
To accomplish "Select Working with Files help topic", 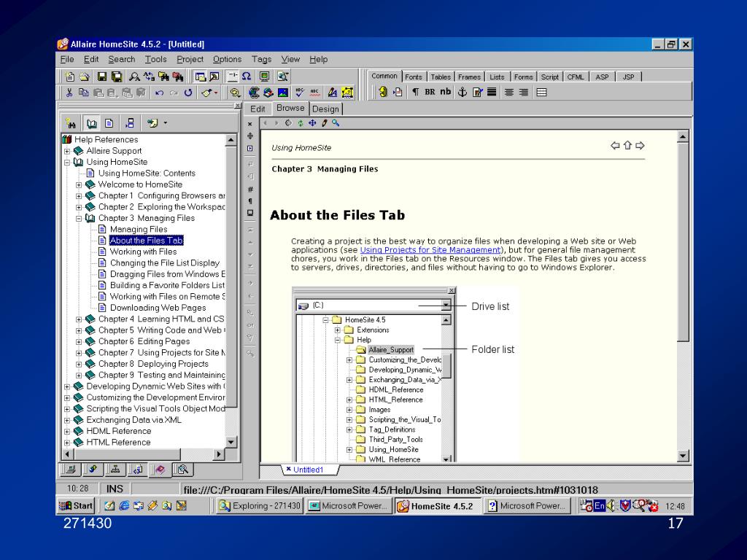I will pos(144,252).
